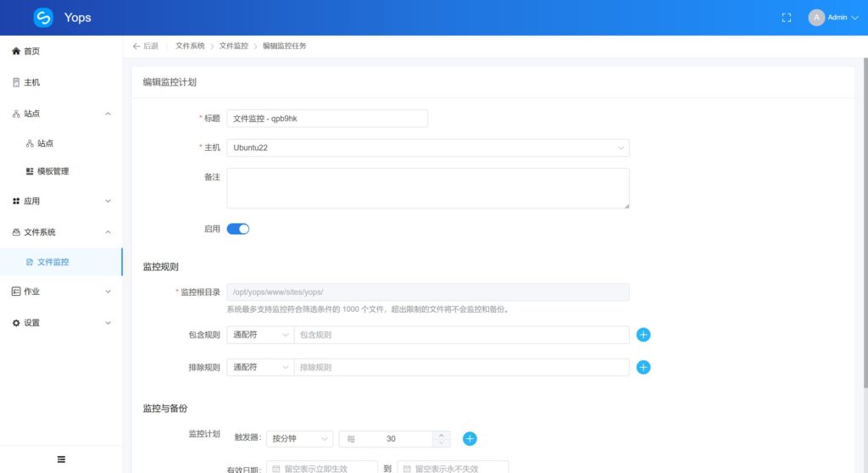Click the 后退 back link
The image size is (868, 473).
tap(146, 46)
